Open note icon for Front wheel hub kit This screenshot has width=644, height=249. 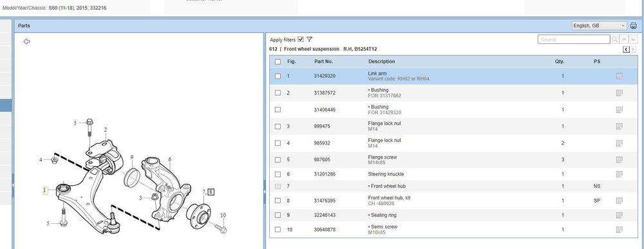[619, 201]
